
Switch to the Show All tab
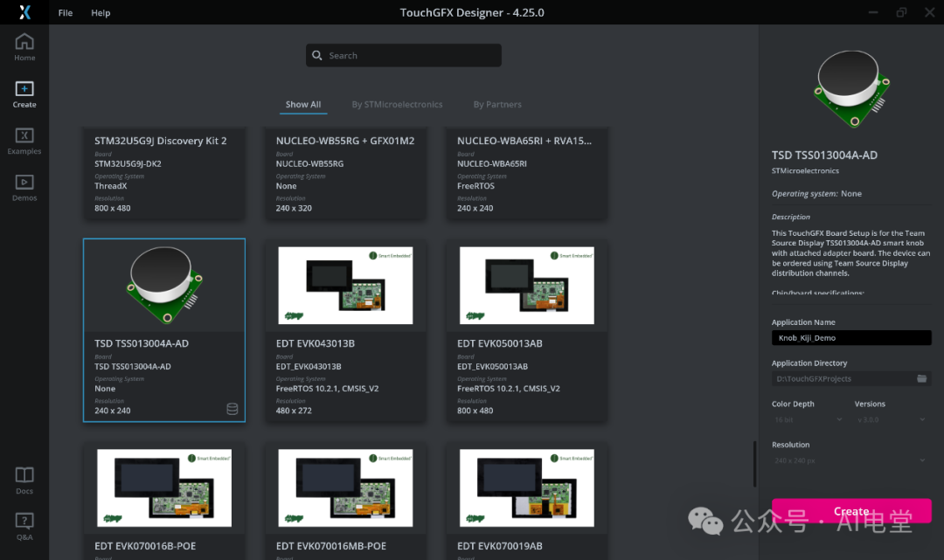[x=302, y=104]
